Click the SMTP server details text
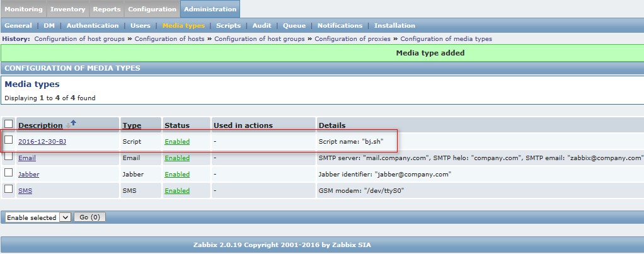 coord(481,158)
